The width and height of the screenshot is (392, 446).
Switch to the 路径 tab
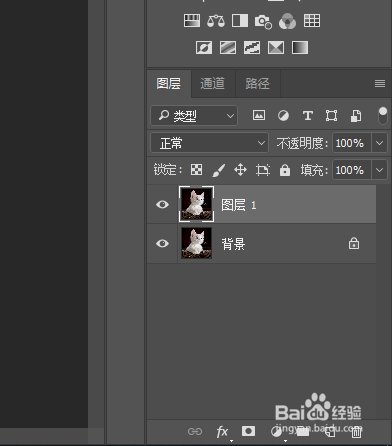coord(258,83)
